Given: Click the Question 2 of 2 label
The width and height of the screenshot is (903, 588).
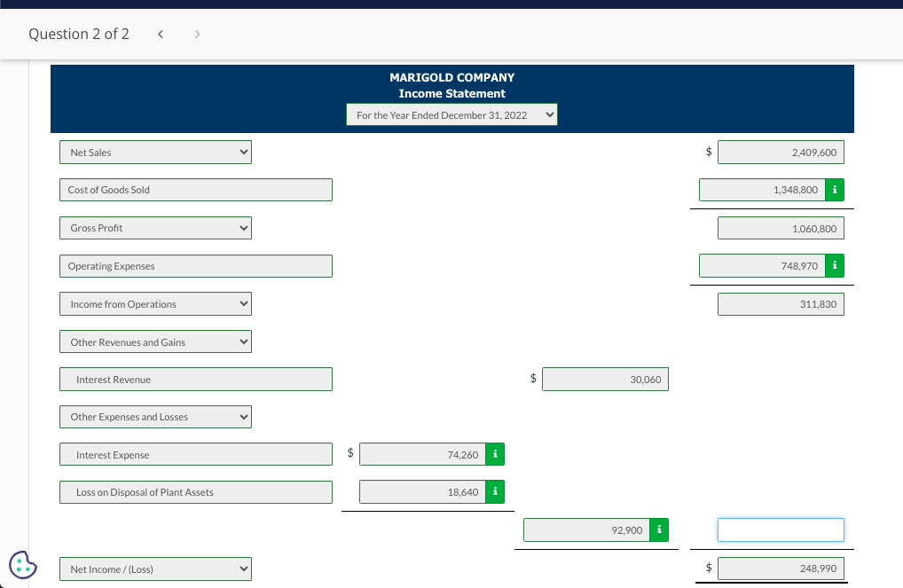Looking at the screenshot, I should [79, 34].
